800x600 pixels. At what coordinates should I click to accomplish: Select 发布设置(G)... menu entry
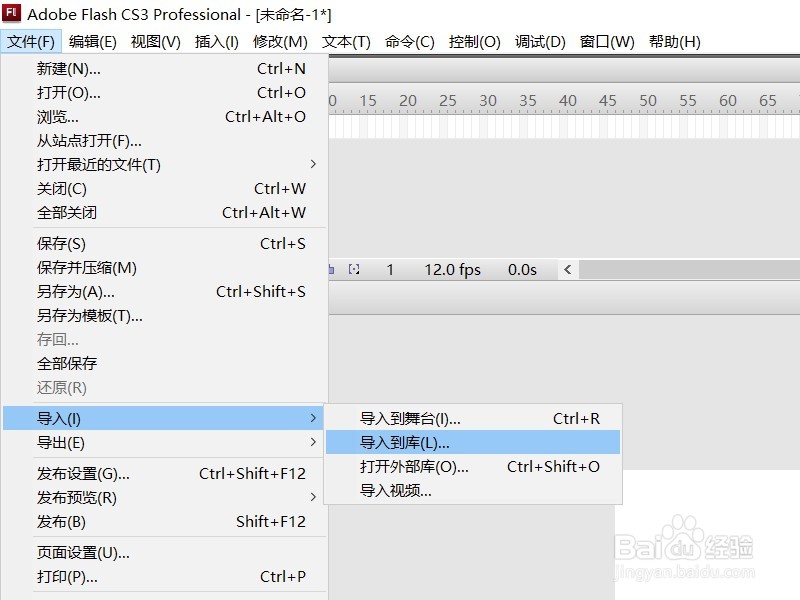(x=164, y=473)
